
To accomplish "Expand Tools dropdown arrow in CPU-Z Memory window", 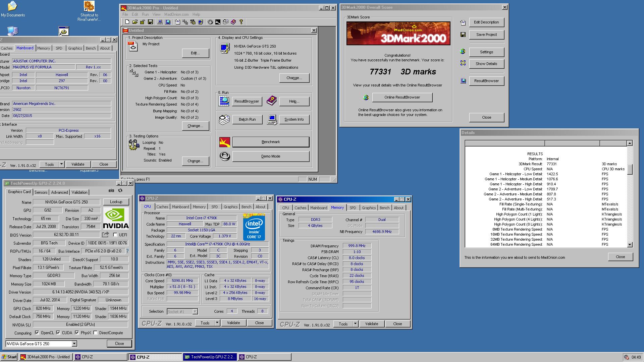I will coord(355,324).
